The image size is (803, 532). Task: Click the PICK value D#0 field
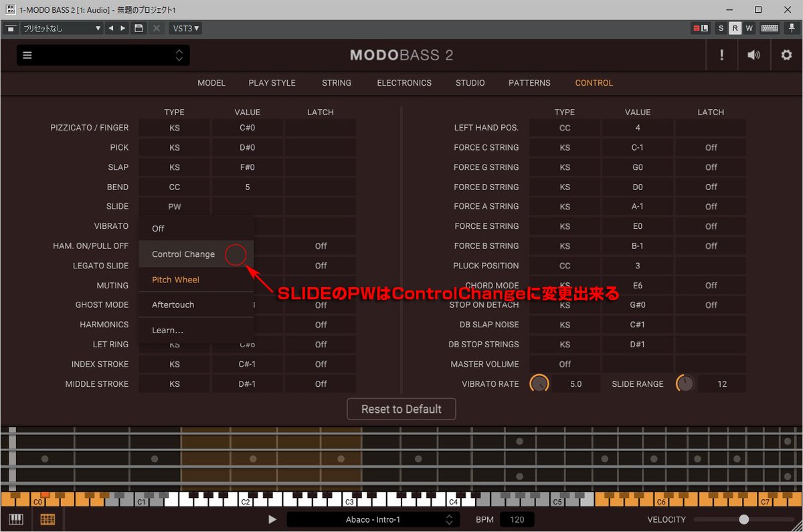(248, 147)
